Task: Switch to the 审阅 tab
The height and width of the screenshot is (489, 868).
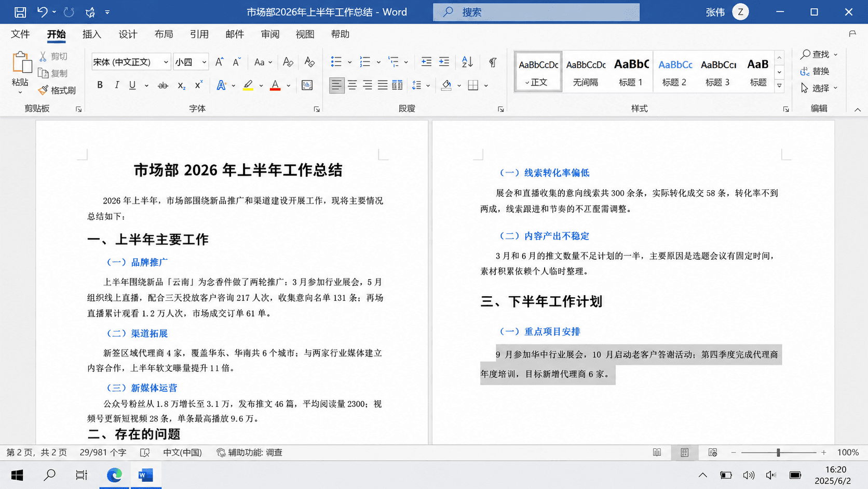Action: [x=270, y=34]
